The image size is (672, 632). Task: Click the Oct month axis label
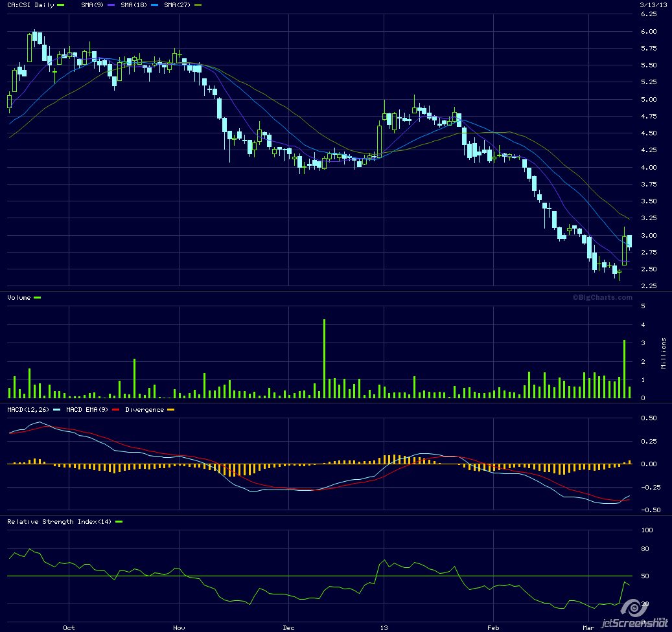[x=69, y=627]
